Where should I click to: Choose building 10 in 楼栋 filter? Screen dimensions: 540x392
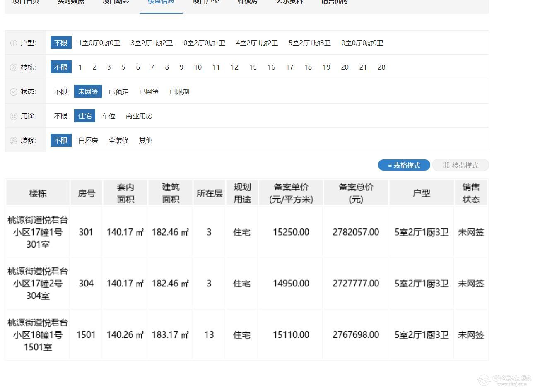(198, 67)
